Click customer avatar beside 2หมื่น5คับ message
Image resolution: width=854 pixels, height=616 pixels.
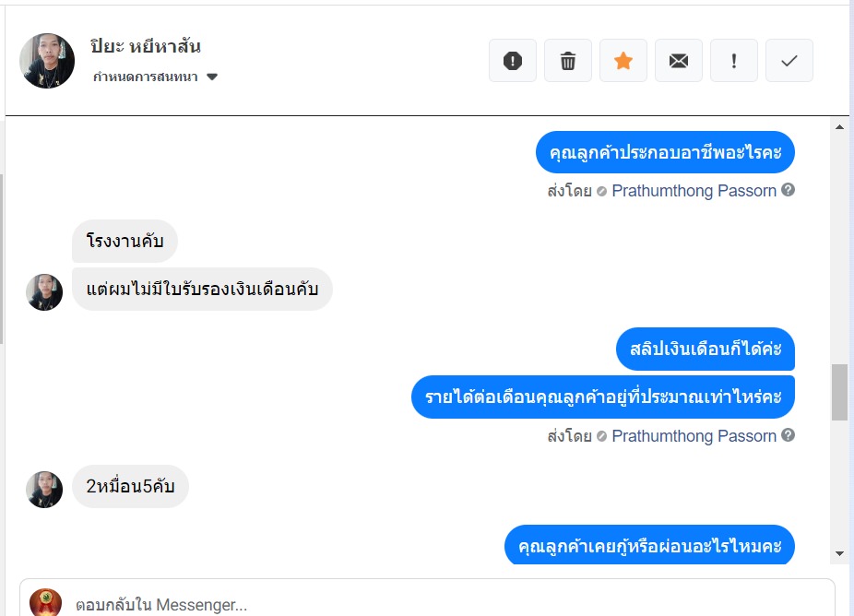pos(44,490)
